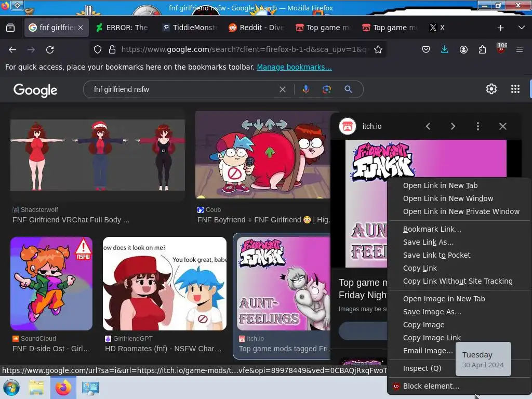Go back with the browser back arrow
This screenshot has width=532, height=399.
coord(12,49)
